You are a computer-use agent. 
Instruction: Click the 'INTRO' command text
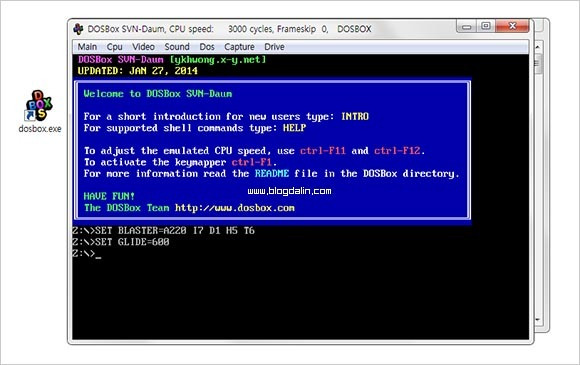pos(355,116)
